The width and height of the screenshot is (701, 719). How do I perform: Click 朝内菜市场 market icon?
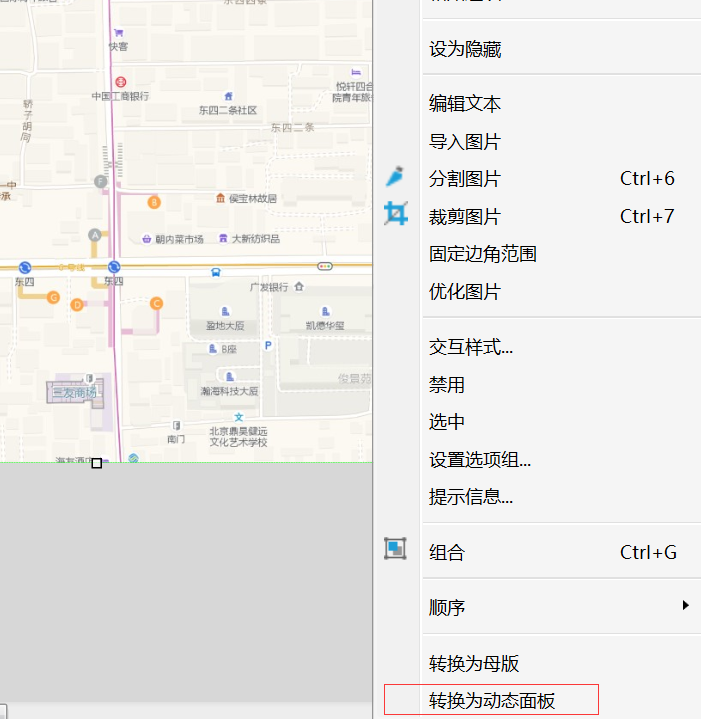coord(146,239)
